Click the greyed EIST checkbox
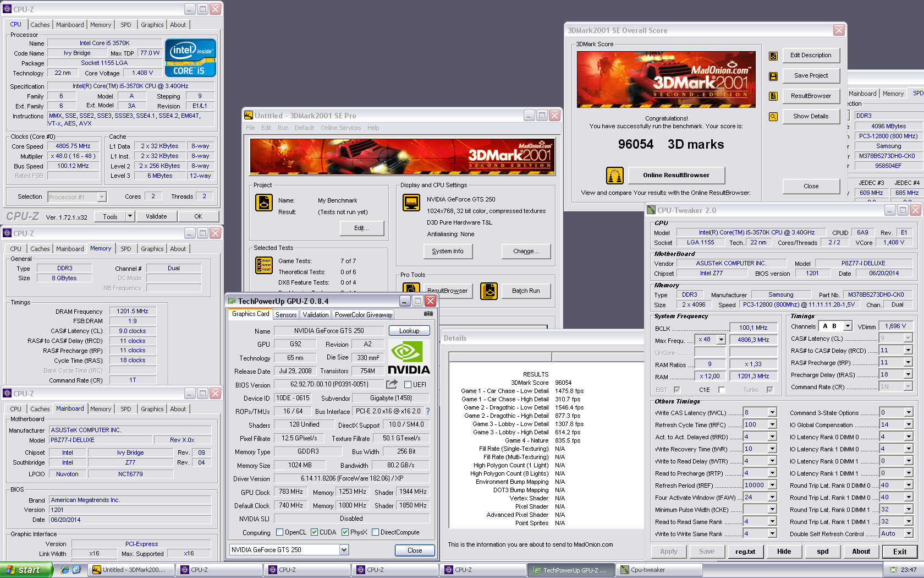924x578 pixels. pos(676,390)
